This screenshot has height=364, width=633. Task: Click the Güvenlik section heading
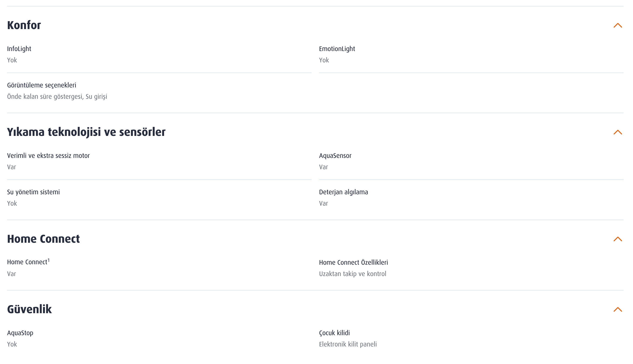29,309
